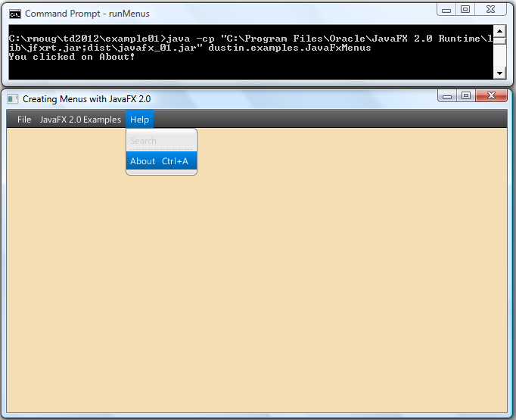Click the 'Creating Menus with JavaFX 2.0' title
516x420 pixels.
coord(86,99)
